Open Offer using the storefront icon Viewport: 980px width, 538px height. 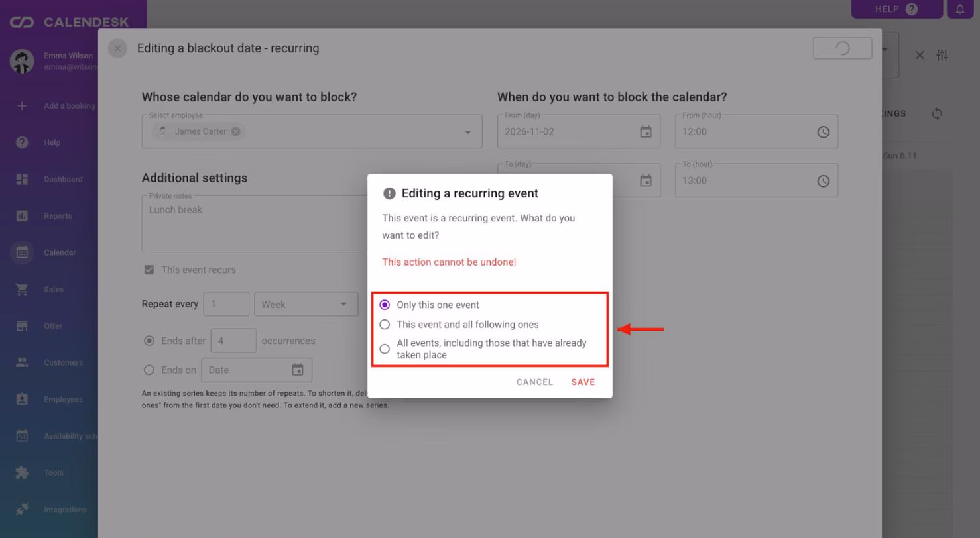tap(22, 326)
